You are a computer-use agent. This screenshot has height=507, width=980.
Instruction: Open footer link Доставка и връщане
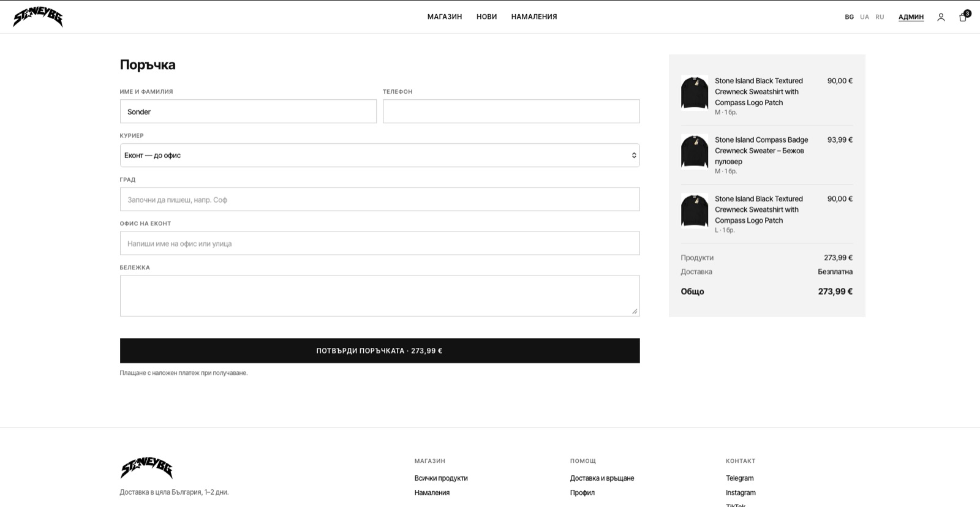602,478
